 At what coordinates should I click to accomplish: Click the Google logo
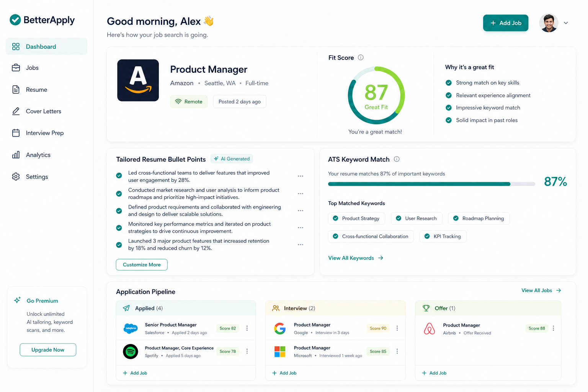click(280, 328)
